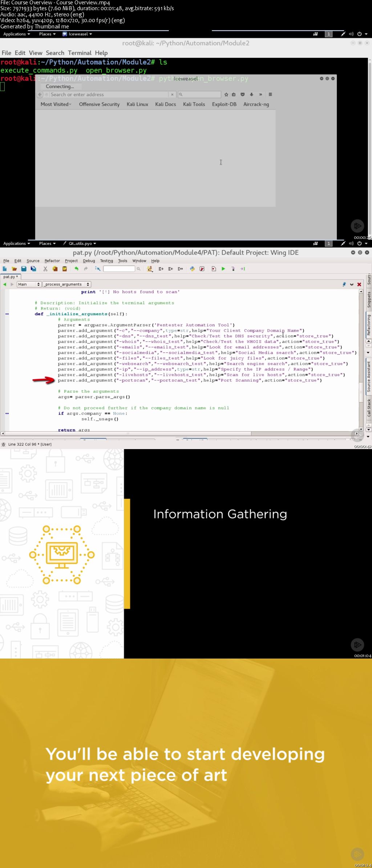This screenshot has width=372, height=868.
Task: Click the red X to close pat.py editor
Action: coord(359,284)
